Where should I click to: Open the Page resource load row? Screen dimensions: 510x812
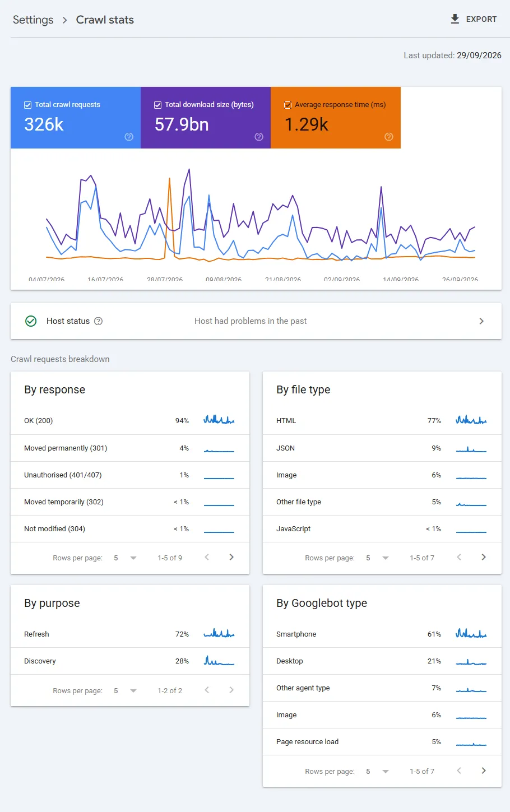[382, 741]
